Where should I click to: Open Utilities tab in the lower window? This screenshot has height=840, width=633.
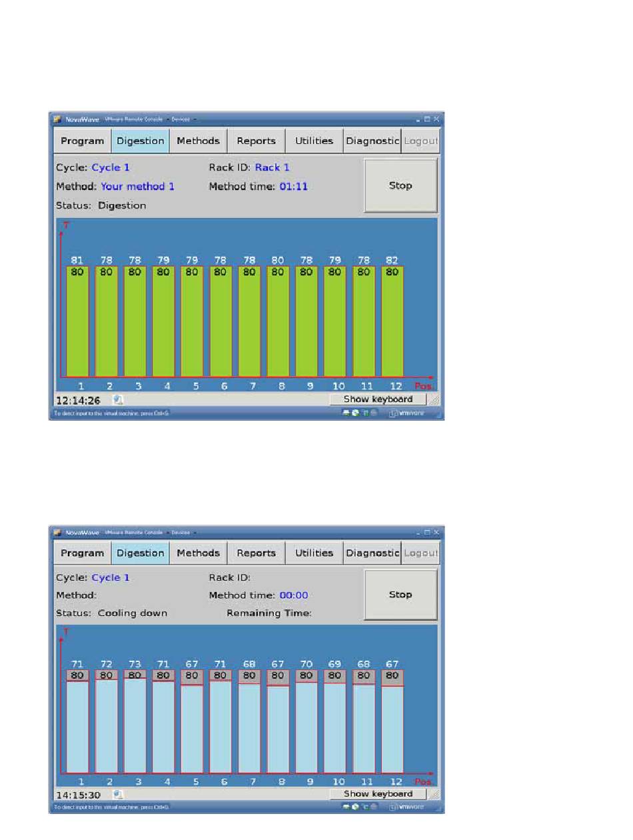click(x=314, y=553)
